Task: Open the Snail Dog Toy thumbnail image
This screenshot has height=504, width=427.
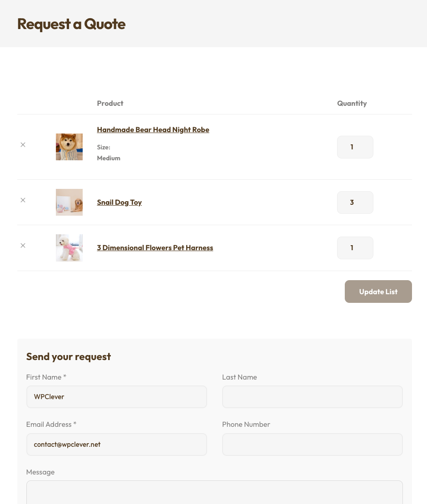Action: [x=69, y=202]
